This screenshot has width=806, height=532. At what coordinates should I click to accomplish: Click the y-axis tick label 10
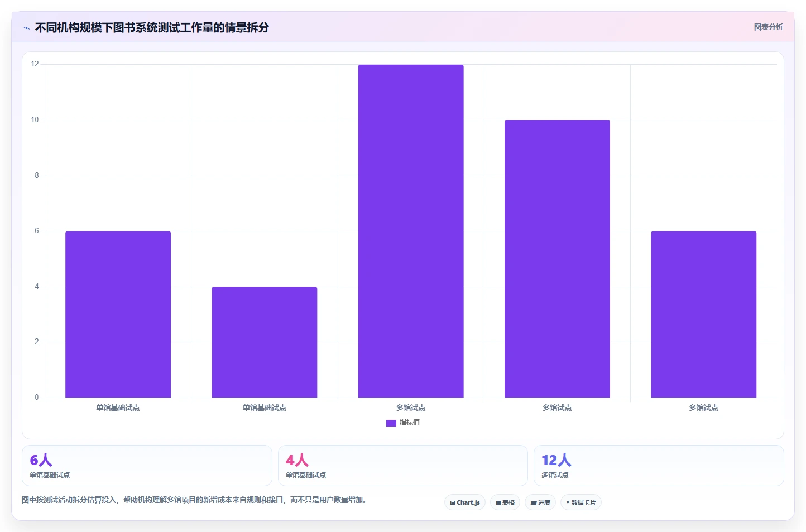(x=35, y=120)
